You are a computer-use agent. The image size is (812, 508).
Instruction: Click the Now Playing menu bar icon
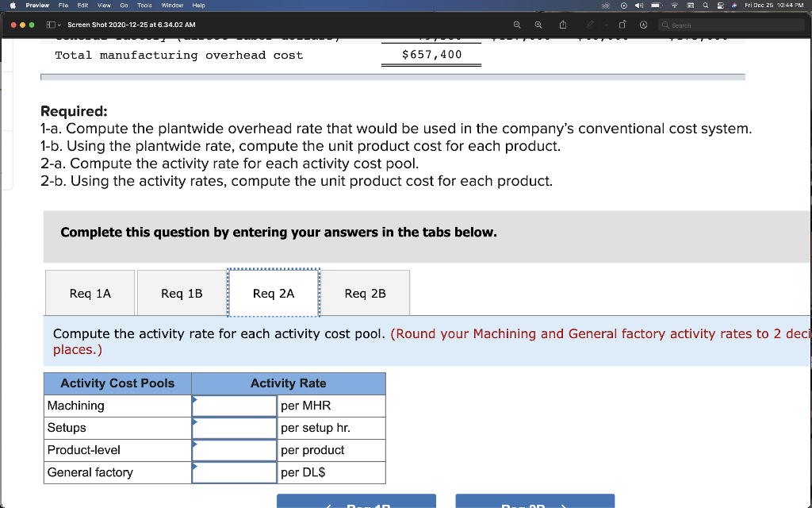tap(624, 6)
